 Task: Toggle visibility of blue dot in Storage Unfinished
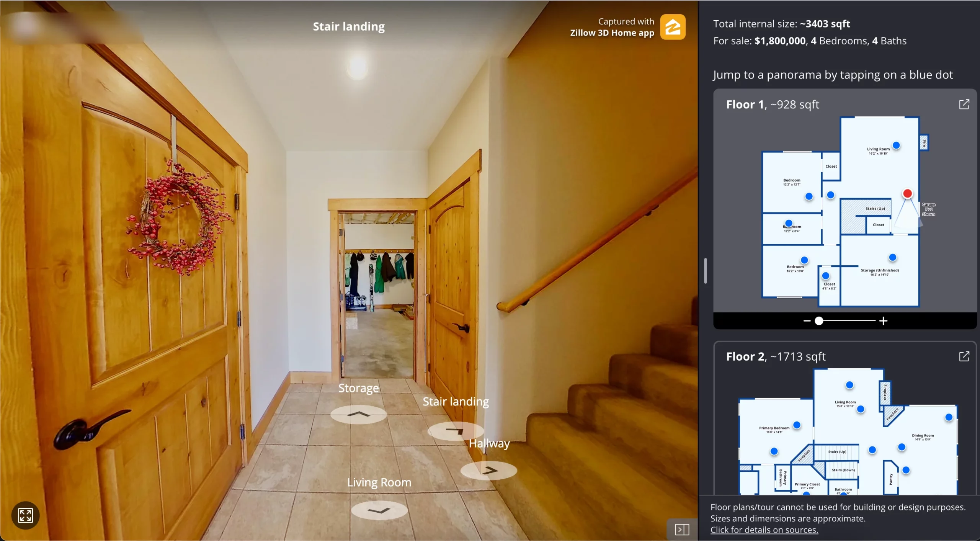(x=892, y=257)
